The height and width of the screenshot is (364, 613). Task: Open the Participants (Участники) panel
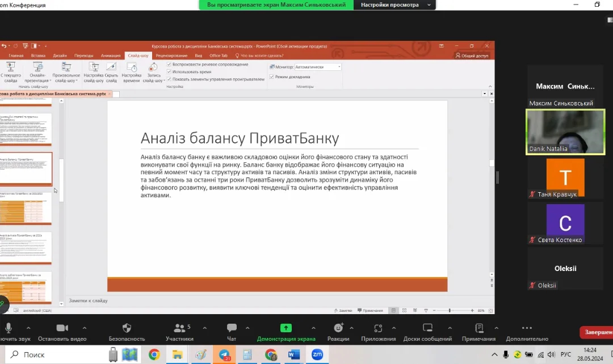point(180,328)
